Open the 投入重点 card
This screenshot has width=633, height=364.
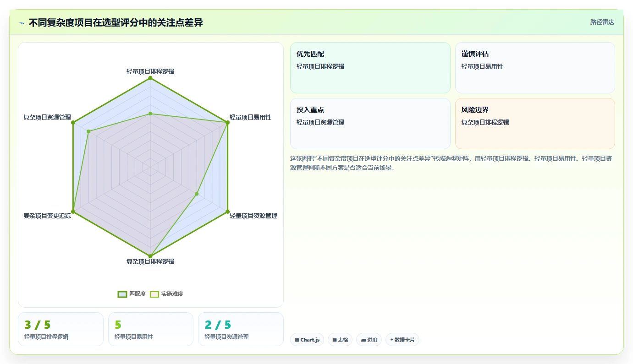[x=370, y=124]
